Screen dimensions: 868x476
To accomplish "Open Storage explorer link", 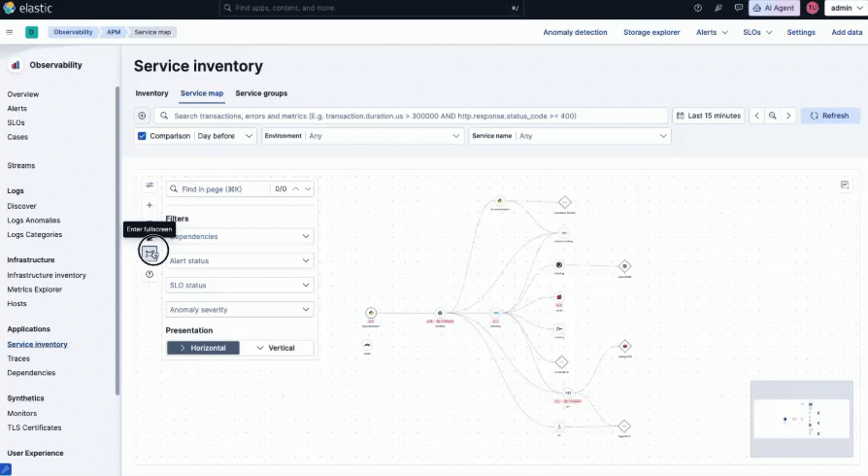I will (x=651, y=32).
